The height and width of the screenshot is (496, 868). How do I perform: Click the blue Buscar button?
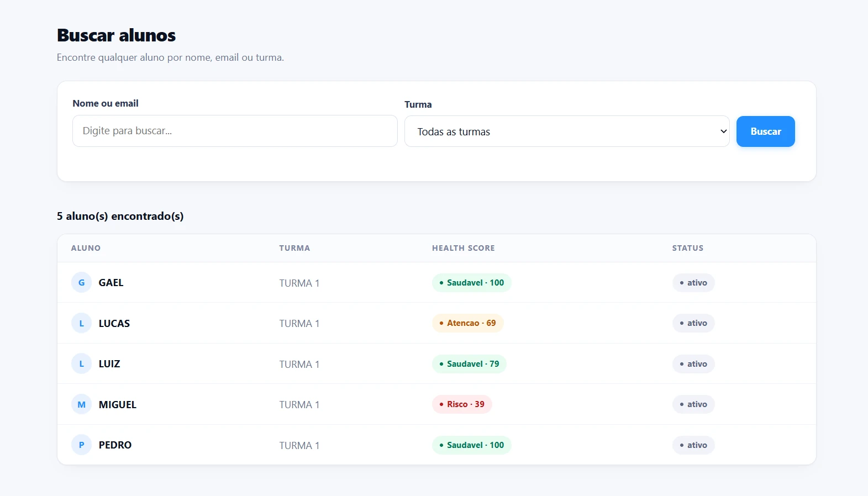tap(765, 131)
